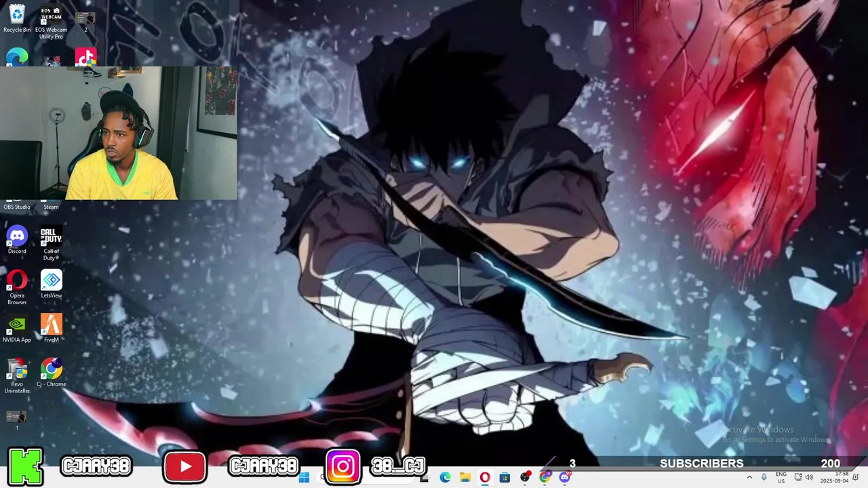Switch to Discord in the taskbar

pyautogui.click(x=565, y=477)
